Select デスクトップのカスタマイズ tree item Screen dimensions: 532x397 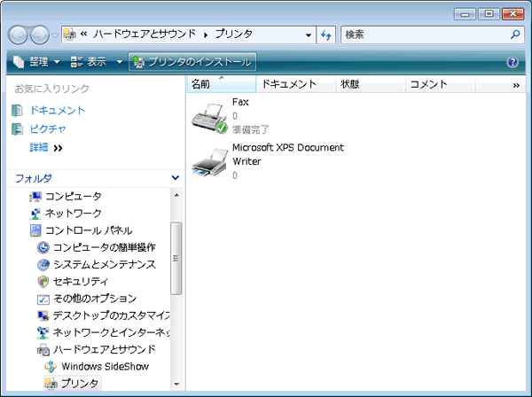(112, 315)
